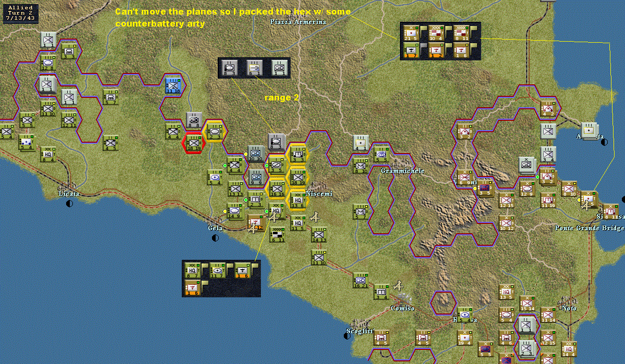Image resolution: width=625 pixels, height=364 pixels.
Task: Select the blue 11-18 infantry unit
Action: (x=172, y=85)
